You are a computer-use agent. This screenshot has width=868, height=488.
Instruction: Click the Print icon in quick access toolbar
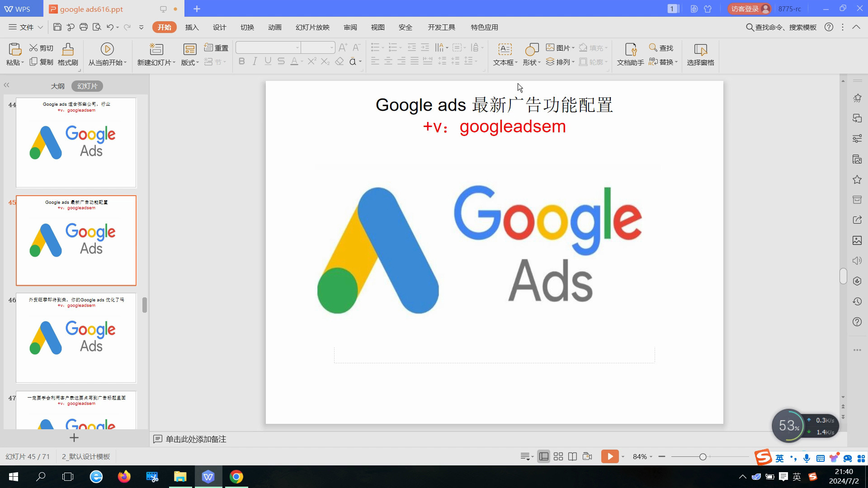pos(84,27)
